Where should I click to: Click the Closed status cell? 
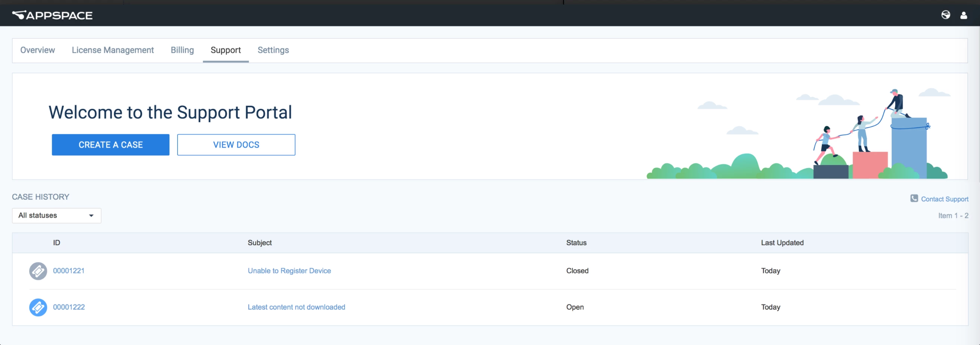pos(577,270)
